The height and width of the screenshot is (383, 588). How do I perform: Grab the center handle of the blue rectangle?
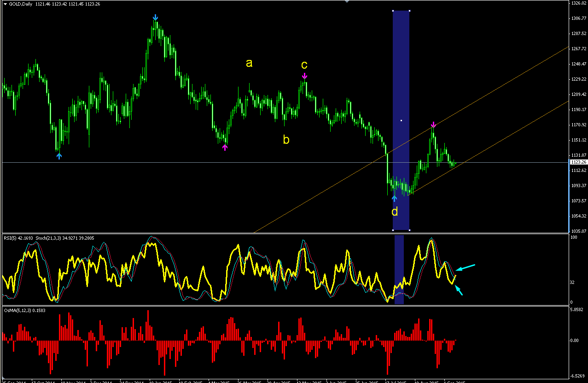tap(401, 120)
